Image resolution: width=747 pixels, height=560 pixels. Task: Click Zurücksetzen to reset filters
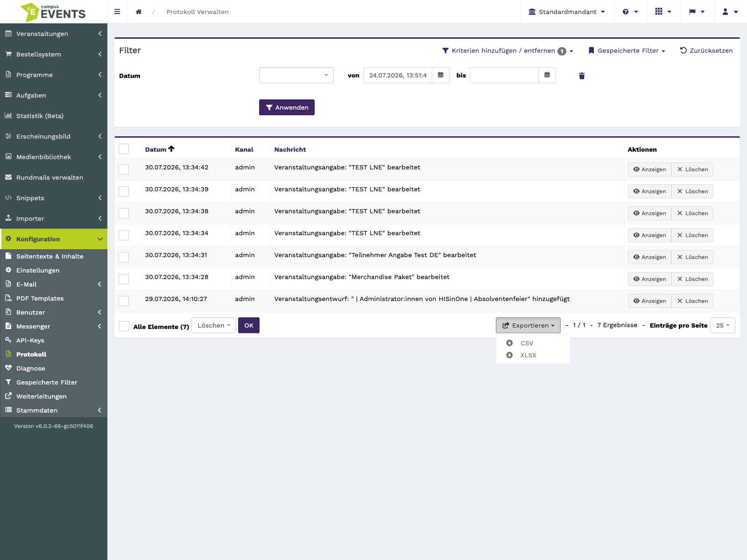(706, 50)
